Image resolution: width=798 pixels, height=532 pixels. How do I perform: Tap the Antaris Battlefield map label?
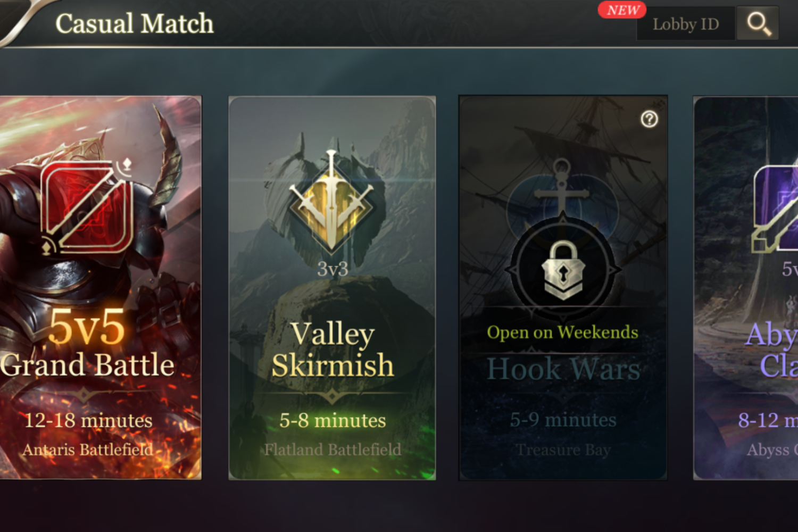[x=88, y=450]
